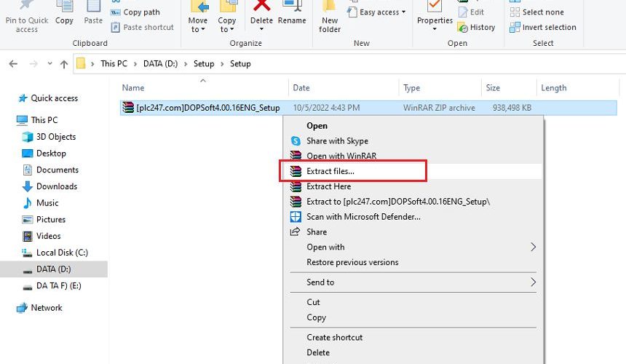The width and height of the screenshot is (626, 364).
Task: Choose Extract to [plc247.com]DOPSoft4.00.16ENG_Setup\ option
Action: [413, 202]
